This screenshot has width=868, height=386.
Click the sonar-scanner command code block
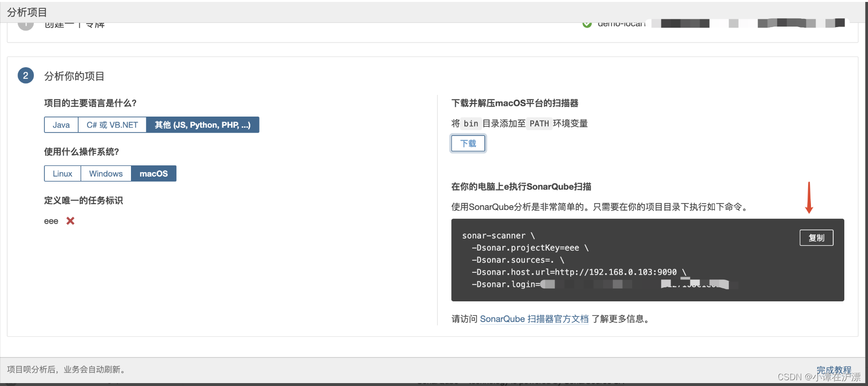coord(648,260)
